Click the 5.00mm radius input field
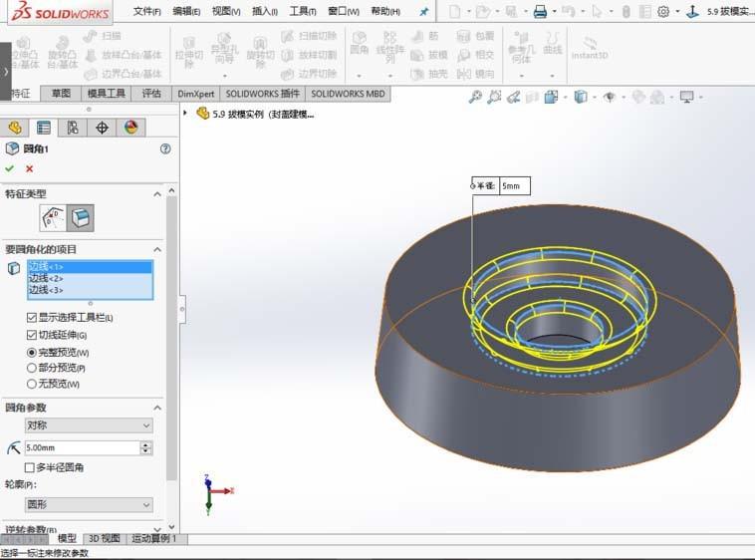This screenshot has height=560, width=755. pyautogui.click(x=82, y=447)
